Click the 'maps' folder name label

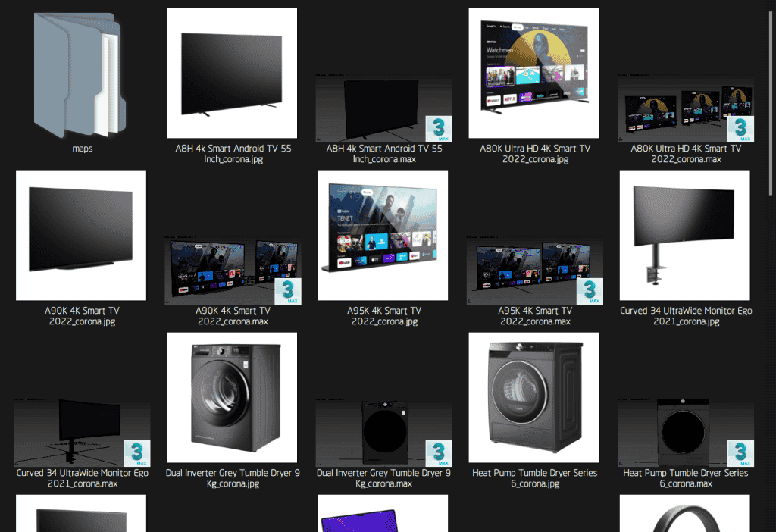pos(82,149)
